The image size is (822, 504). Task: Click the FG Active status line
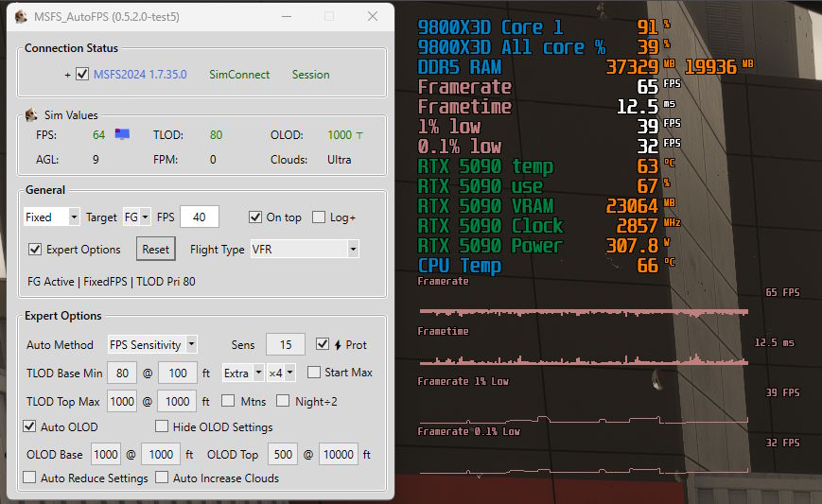111,282
